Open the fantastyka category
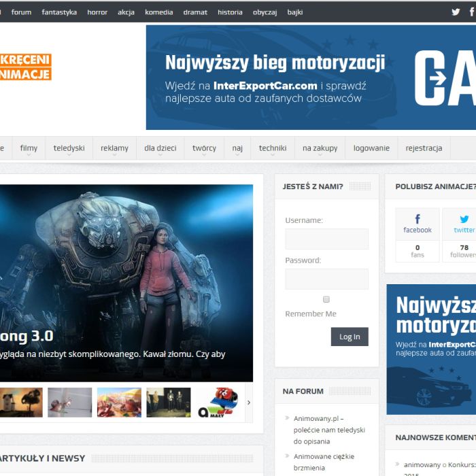The height and width of the screenshot is (476, 476). point(59,12)
